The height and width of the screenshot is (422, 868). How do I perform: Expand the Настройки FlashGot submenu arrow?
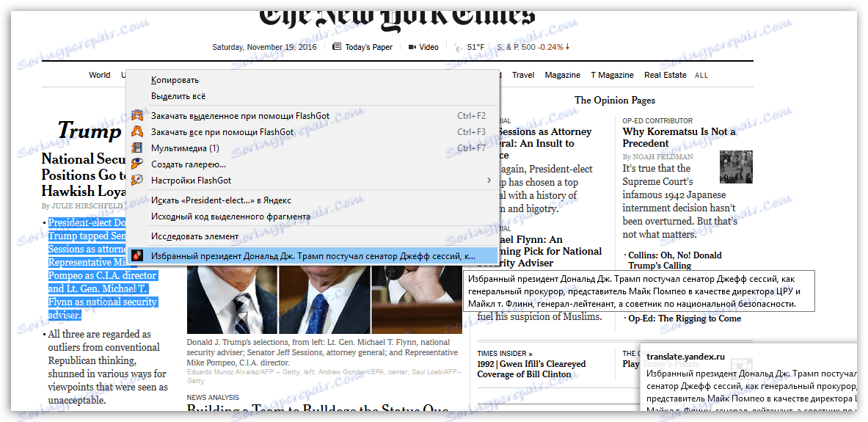click(489, 180)
